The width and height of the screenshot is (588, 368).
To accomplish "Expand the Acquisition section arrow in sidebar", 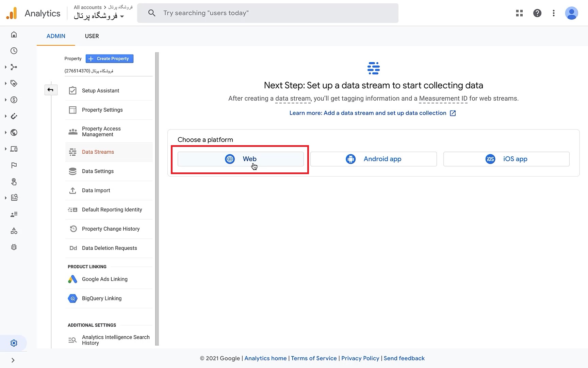I will pyautogui.click(x=6, y=67).
